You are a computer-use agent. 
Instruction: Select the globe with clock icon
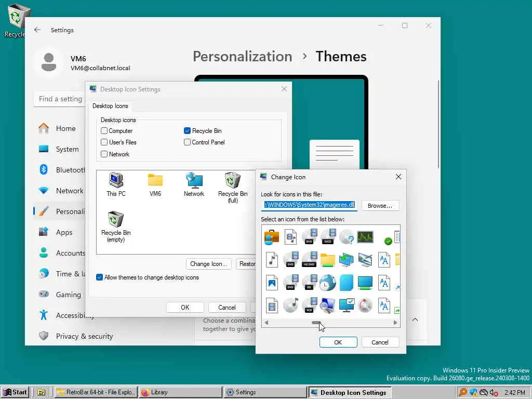click(327, 283)
